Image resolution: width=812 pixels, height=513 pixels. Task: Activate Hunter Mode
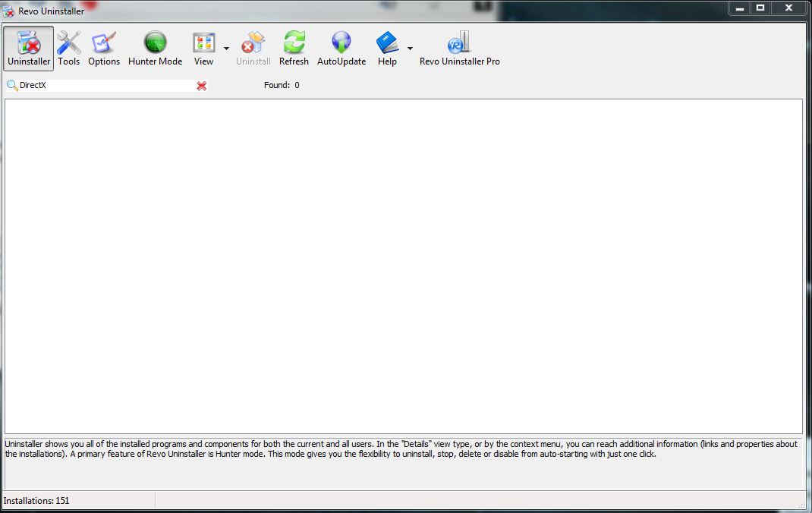click(155, 48)
